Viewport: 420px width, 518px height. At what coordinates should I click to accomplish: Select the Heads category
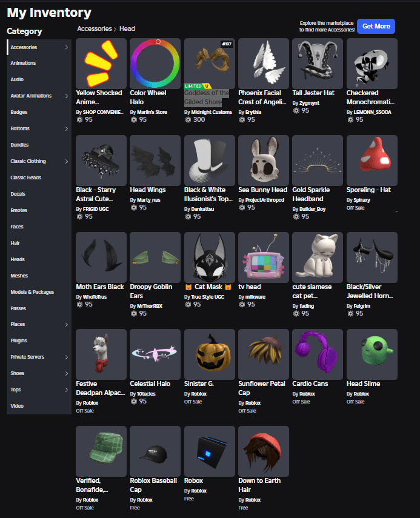pyautogui.click(x=39, y=259)
